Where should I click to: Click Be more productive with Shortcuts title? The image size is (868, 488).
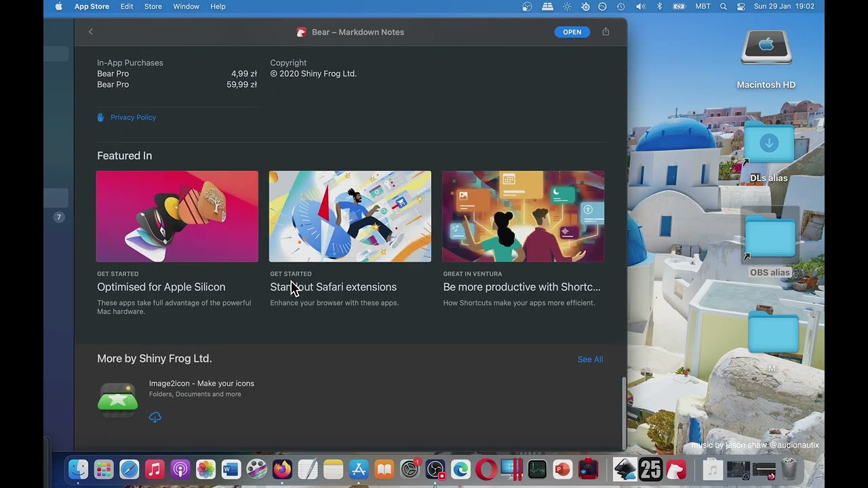[x=521, y=287]
